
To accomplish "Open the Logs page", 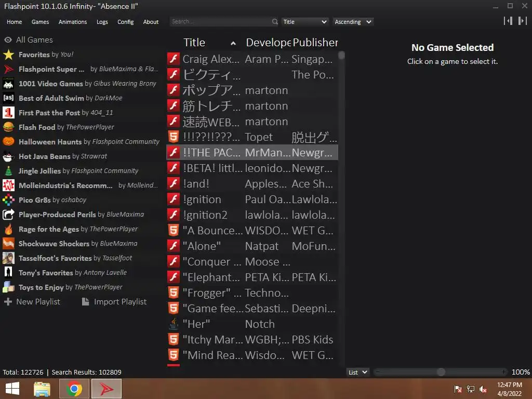I will (x=102, y=22).
